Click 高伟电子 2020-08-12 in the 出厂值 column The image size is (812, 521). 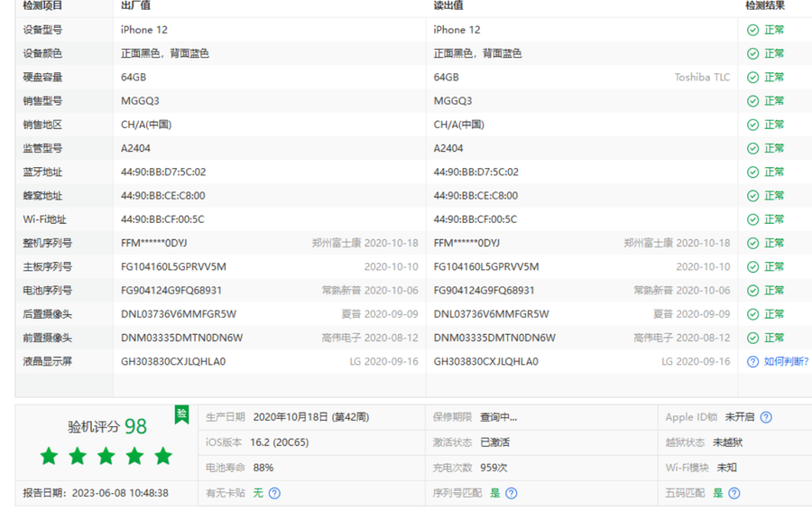[370, 338]
